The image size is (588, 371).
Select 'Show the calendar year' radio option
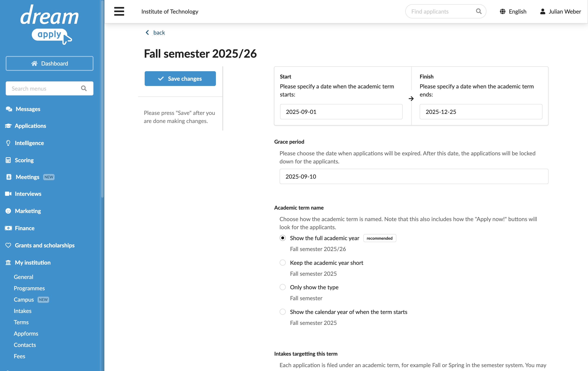coord(282,312)
